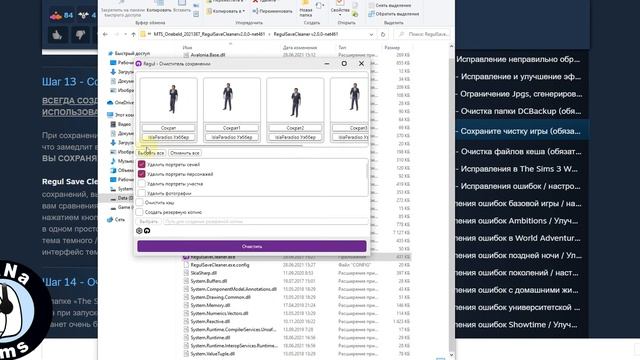Open Копировать в dropdown in the ribbon
640x360 pixels.
point(226,11)
